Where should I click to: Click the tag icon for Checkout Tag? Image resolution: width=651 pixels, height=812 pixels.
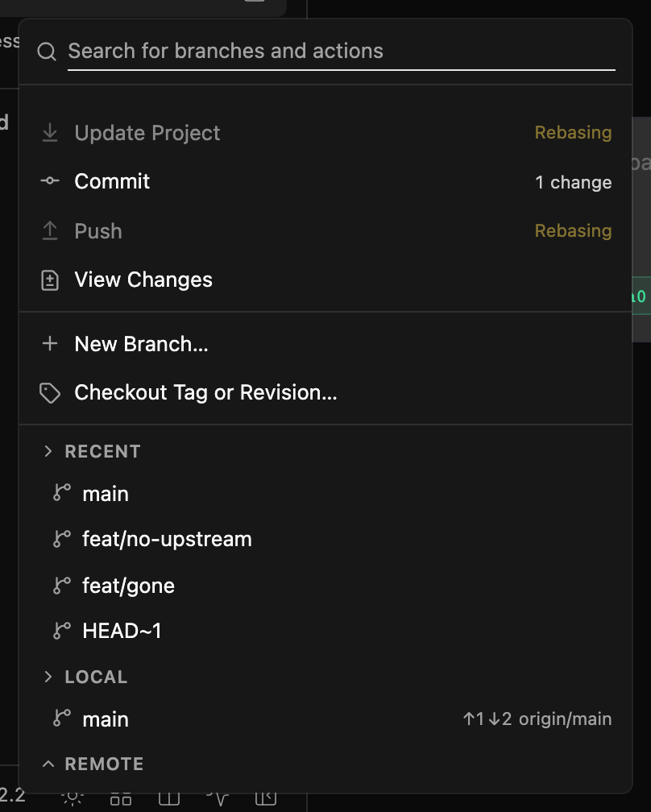pyautogui.click(x=50, y=393)
